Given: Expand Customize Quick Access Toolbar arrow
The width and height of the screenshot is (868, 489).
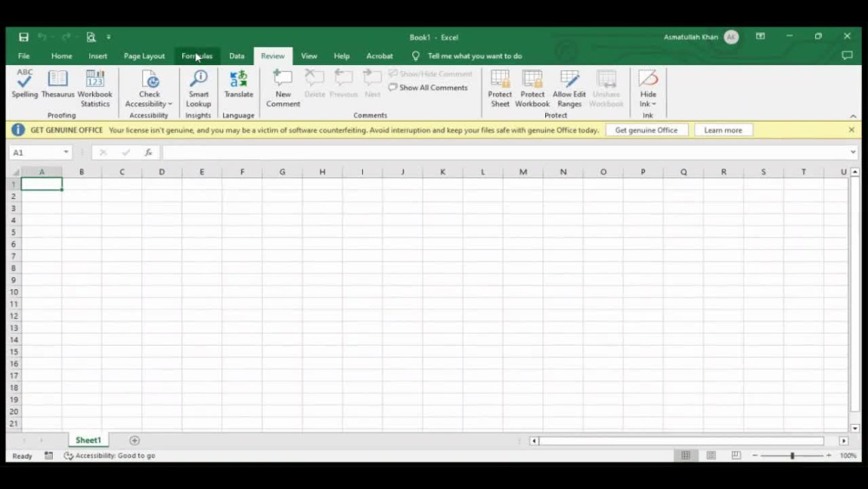Looking at the screenshot, I should click(x=108, y=37).
